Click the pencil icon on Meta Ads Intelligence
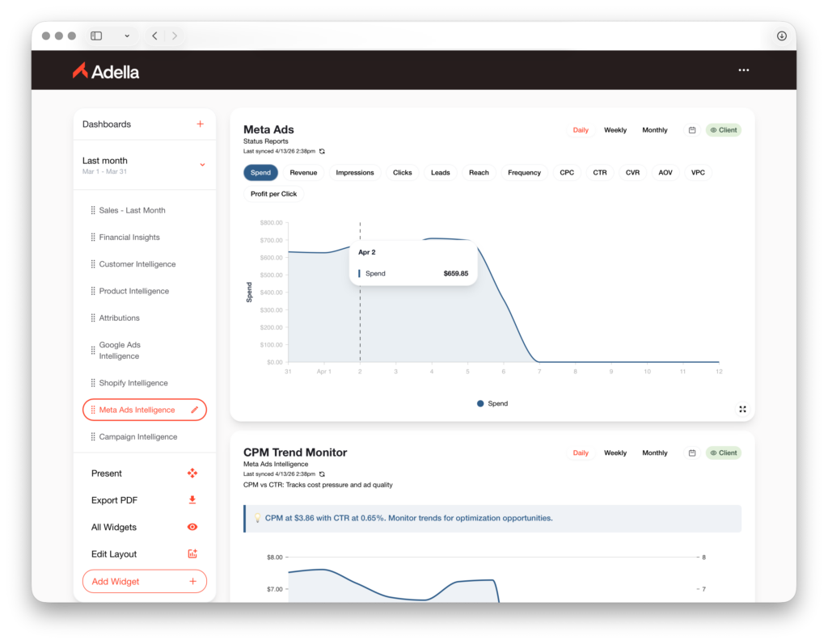The height and width of the screenshot is (644, 828). point(194,410)
